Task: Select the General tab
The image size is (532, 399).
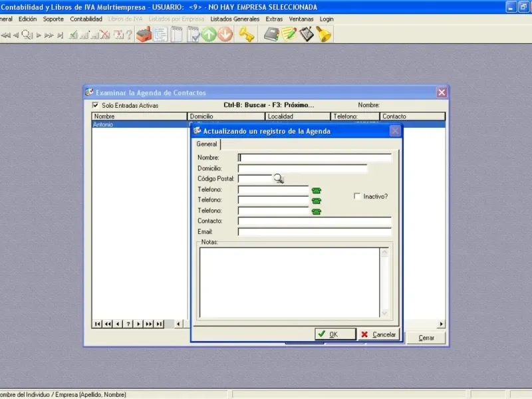Action: pyautogui.click(x=207, y=144)
